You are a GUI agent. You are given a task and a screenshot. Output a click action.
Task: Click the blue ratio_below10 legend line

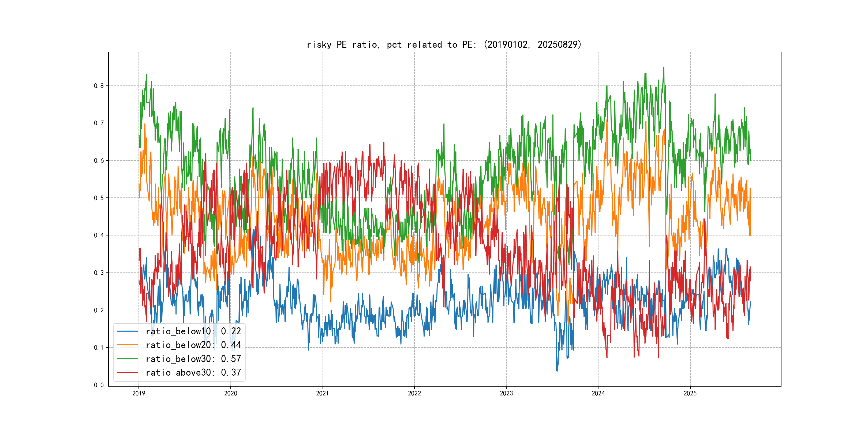(127, 331)
